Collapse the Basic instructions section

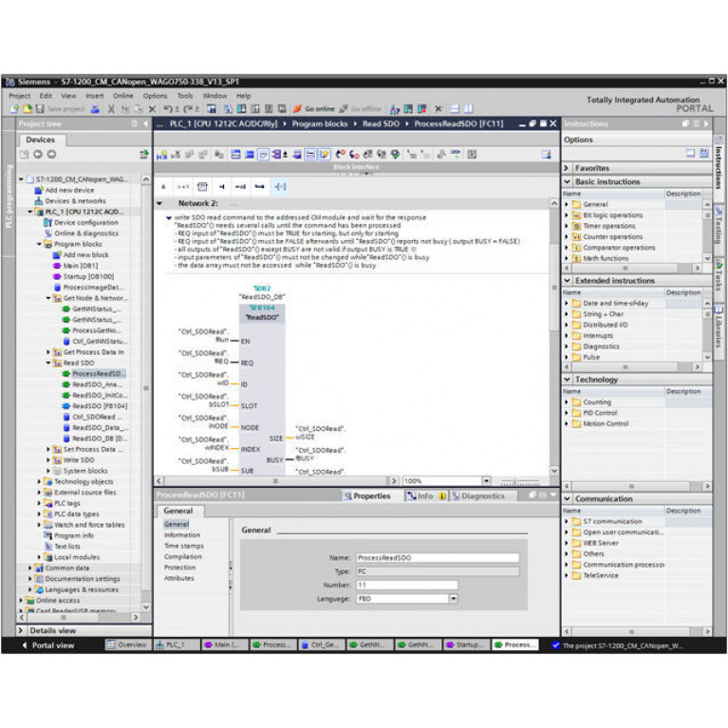(567, 181)
